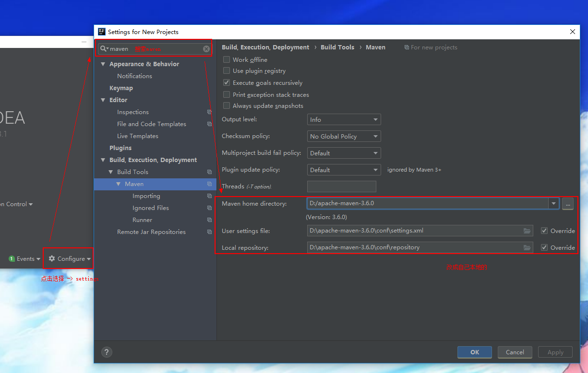Clear the maven search field text
The image size is (588, 373).
coord(206,49)
